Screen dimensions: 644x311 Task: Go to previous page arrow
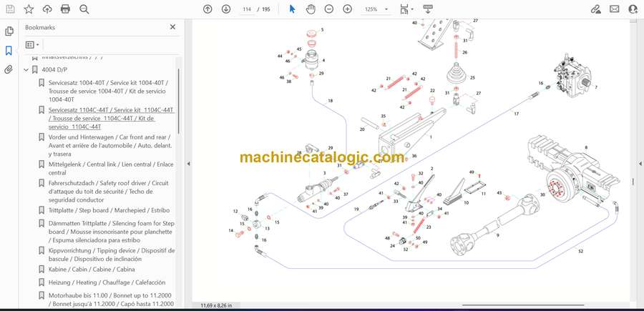click(208, 9)
